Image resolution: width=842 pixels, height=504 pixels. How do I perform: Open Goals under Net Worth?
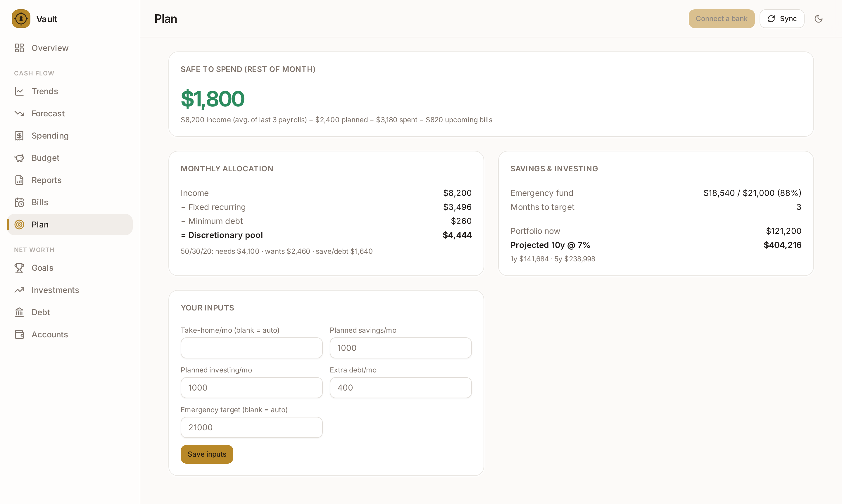[x=70, y=267]
